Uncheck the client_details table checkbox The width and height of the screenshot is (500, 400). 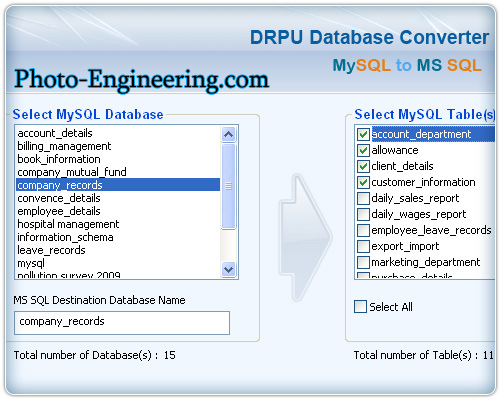(x=363, y=166)
